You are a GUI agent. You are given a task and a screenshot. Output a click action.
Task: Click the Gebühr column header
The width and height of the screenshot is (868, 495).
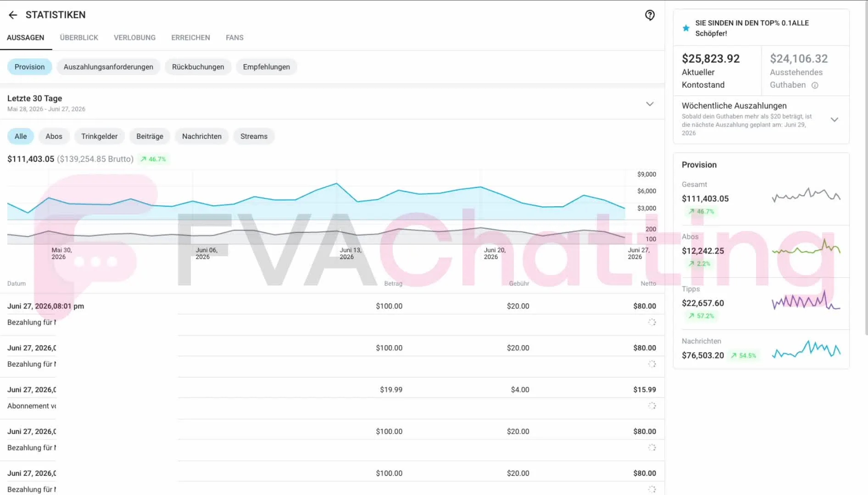pyautogui.click(x=519, y=284)
